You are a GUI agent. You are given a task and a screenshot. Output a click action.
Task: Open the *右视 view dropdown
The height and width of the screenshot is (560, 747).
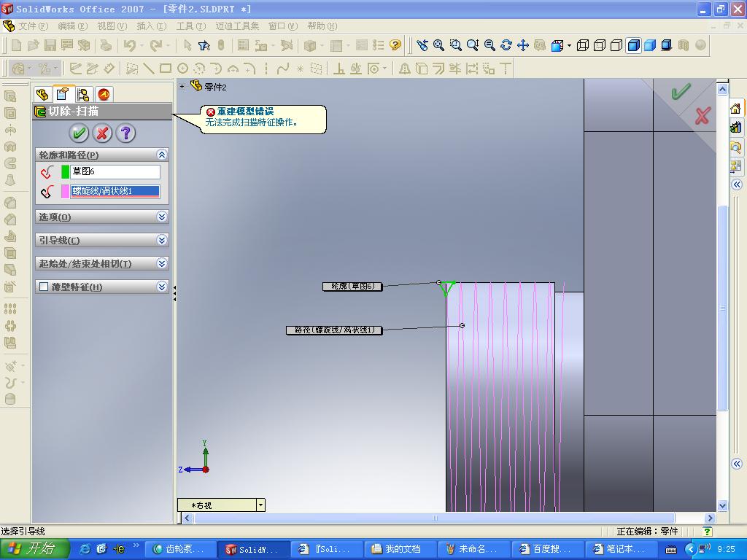260,505
